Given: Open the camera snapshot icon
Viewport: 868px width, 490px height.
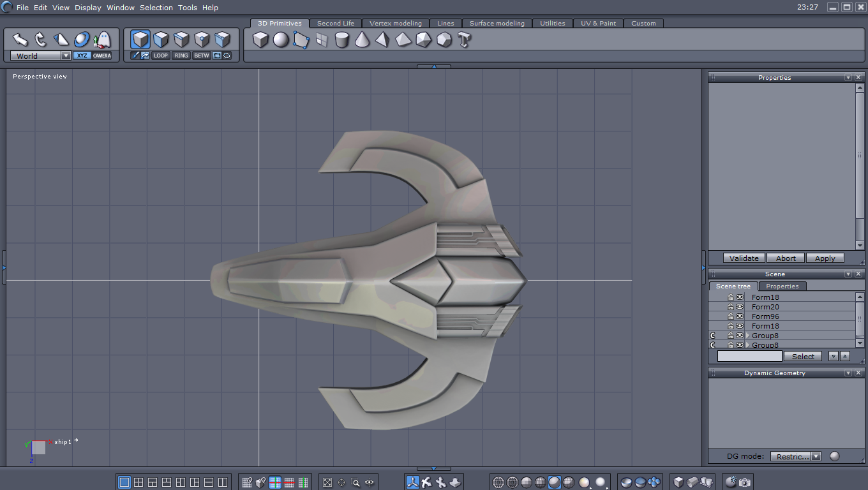Looking at the screenshot, I should [x=745, y=482].
